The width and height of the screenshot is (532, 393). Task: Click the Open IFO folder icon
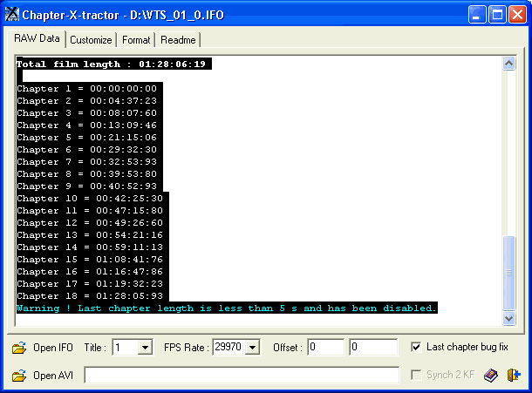pos(19,348)
